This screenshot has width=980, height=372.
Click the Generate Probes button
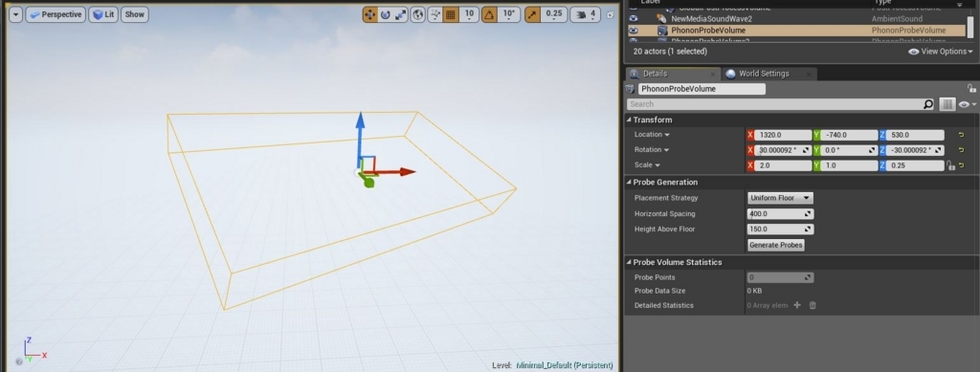775,245
